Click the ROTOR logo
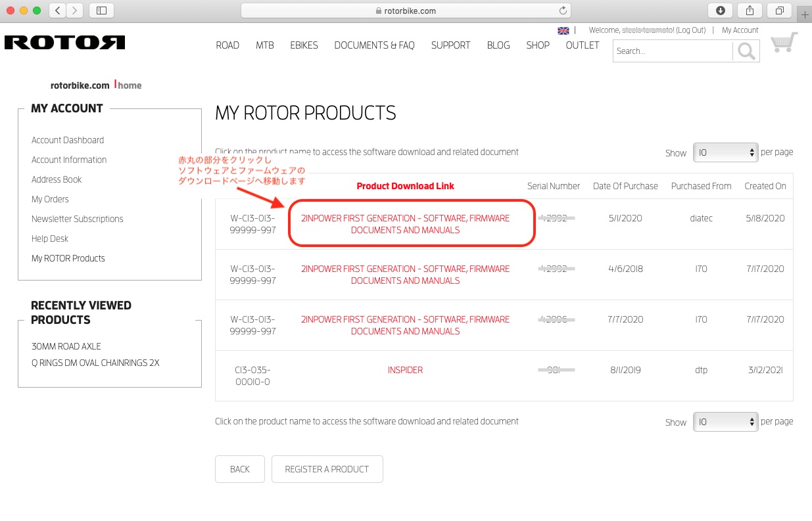The image size is (812, 521). [x=64, y=43]
